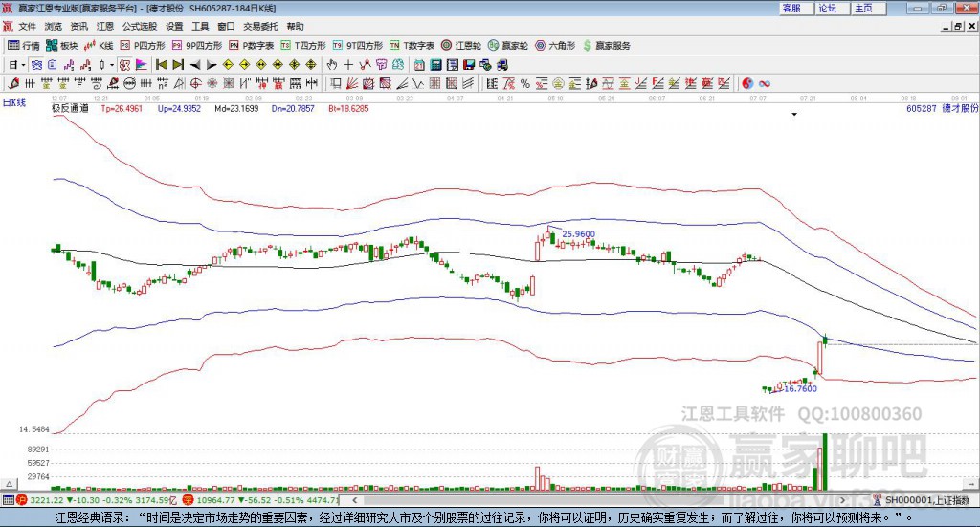Open the 设置 menu

(x=174, y=26)
